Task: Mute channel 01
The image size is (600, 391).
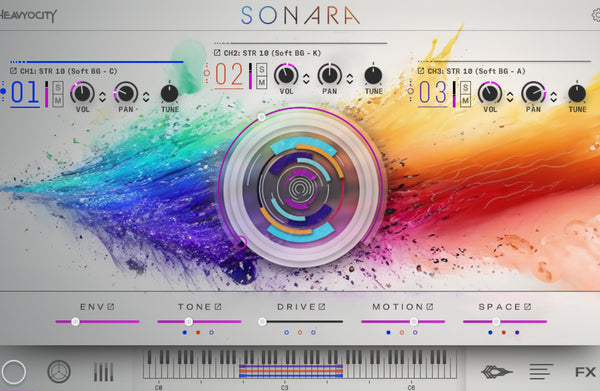Action: [58, 100]
